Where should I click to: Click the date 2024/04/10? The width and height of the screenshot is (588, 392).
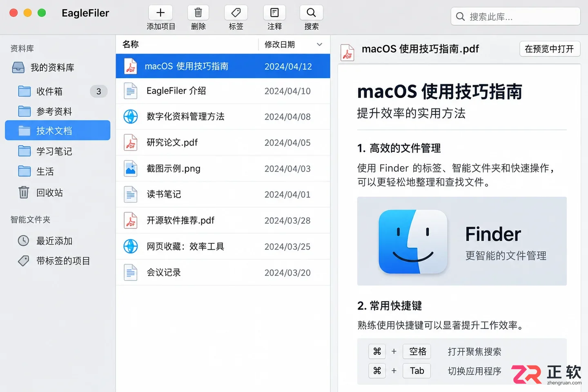(287, 91)
